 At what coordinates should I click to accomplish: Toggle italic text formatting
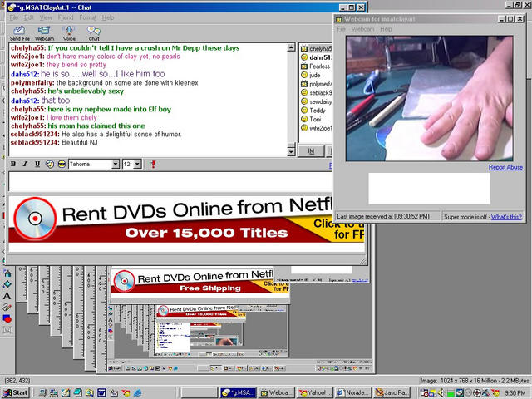[x=25, y=165]
